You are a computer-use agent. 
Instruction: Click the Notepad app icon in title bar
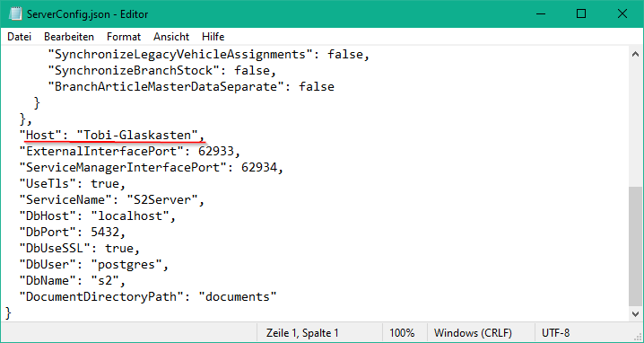pyautogui.click(x=15, y=14)
